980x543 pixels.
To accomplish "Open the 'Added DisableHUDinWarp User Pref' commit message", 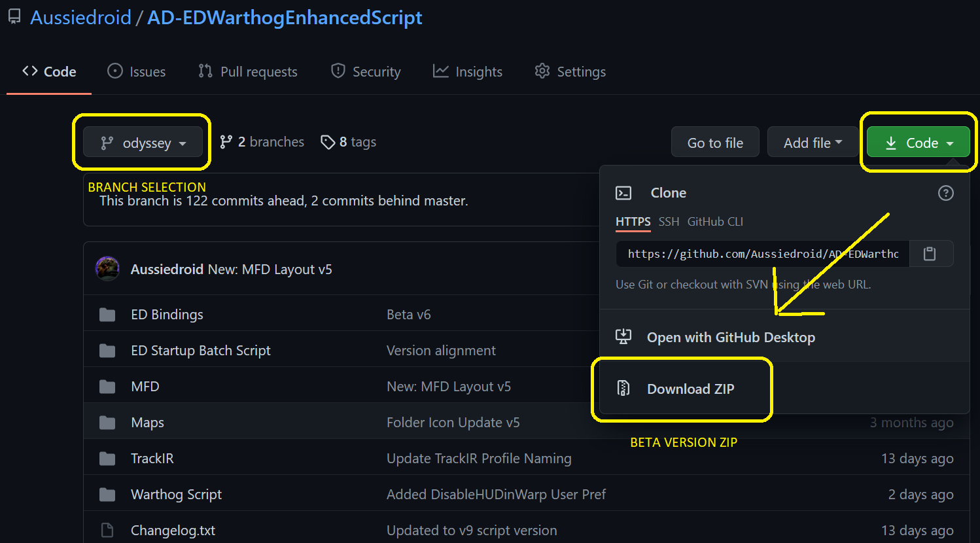I will [496, 495].
